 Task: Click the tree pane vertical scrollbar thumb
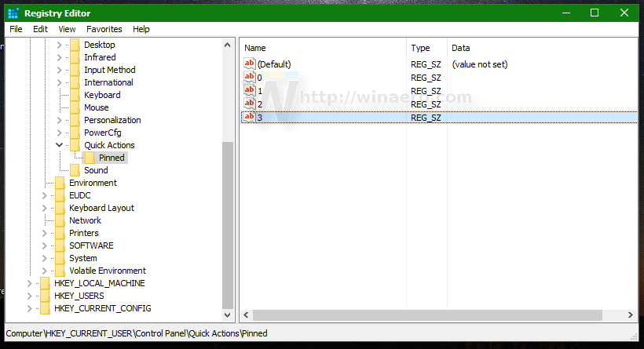(x=228, y=225)
